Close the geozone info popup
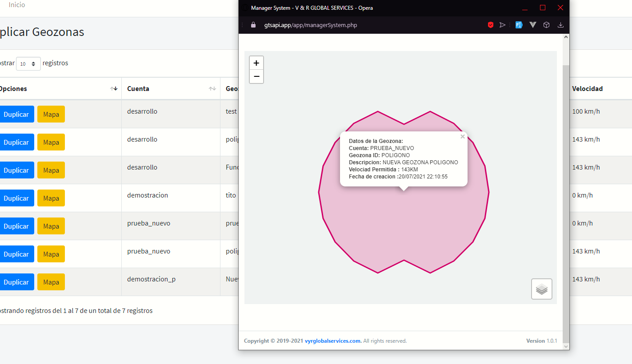 point(463,137)
